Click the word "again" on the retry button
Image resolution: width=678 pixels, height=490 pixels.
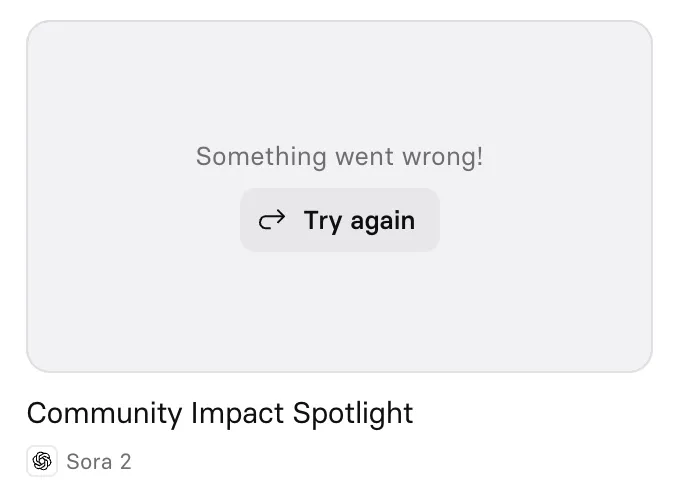tap(383, 221)
